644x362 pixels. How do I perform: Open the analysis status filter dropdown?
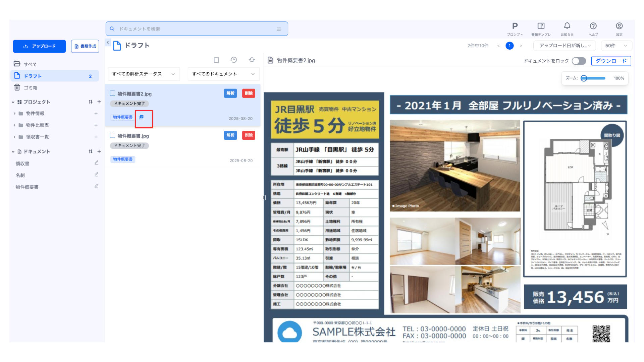click(x=144, y=74)
